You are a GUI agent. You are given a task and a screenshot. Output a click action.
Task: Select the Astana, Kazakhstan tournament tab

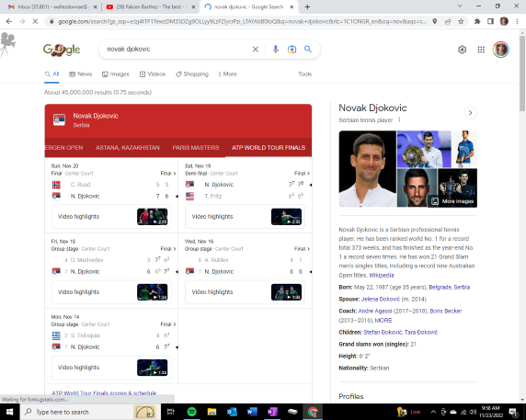point(128,147)
